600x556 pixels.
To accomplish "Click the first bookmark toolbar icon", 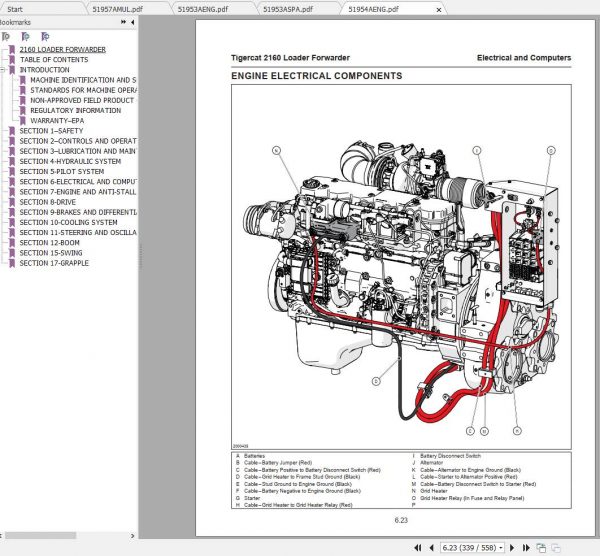I will click(x=6, y=37).
